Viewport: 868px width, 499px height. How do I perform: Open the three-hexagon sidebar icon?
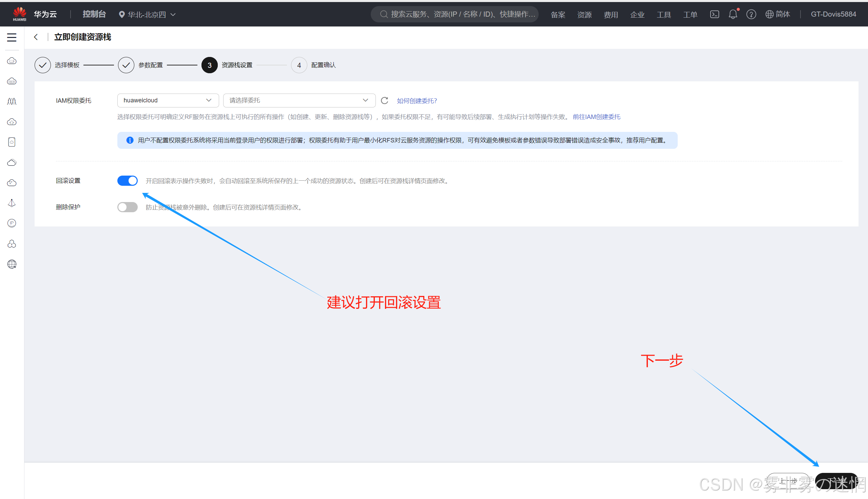(12, 244)
